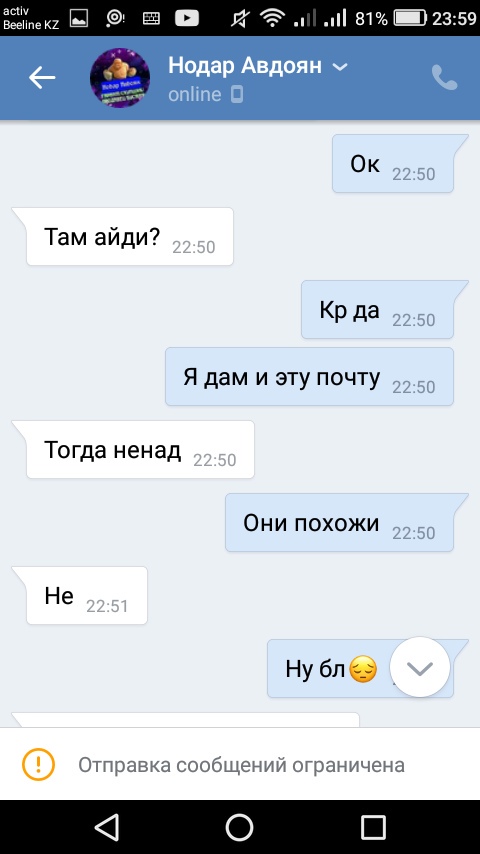Tap the back arrow in chat header
The width and height of the screenshot is (480, 854).
42,78
